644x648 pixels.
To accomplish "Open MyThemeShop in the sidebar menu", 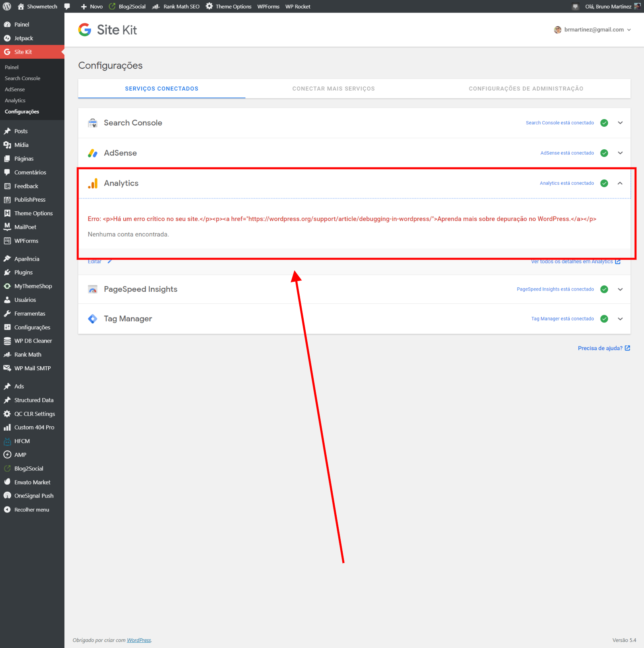I will [32, 286].
